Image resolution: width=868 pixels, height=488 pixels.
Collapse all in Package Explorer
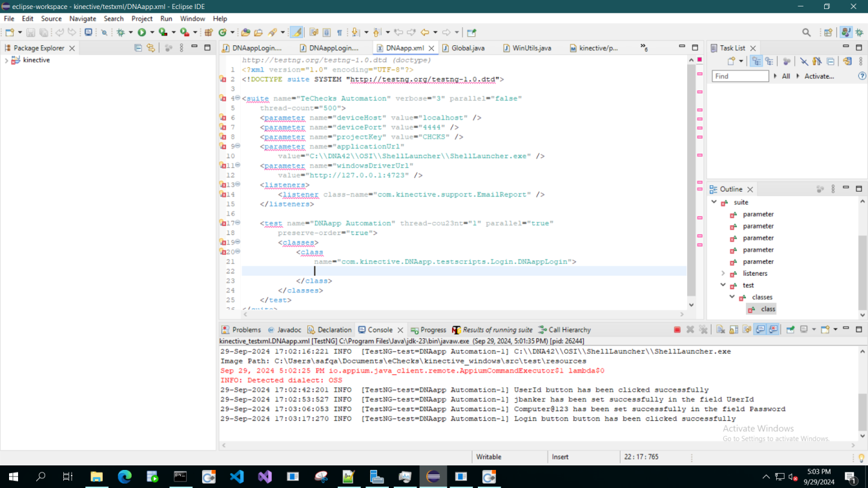click(x=138, y=48)
